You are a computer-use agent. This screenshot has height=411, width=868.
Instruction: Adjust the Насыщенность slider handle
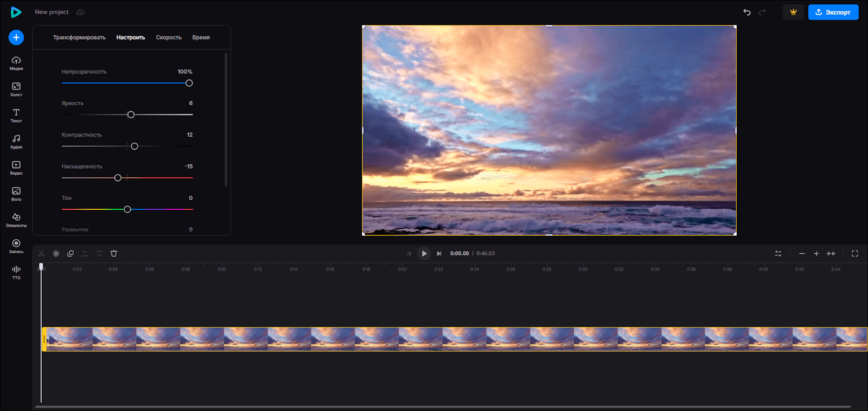[x=118, y=178]
